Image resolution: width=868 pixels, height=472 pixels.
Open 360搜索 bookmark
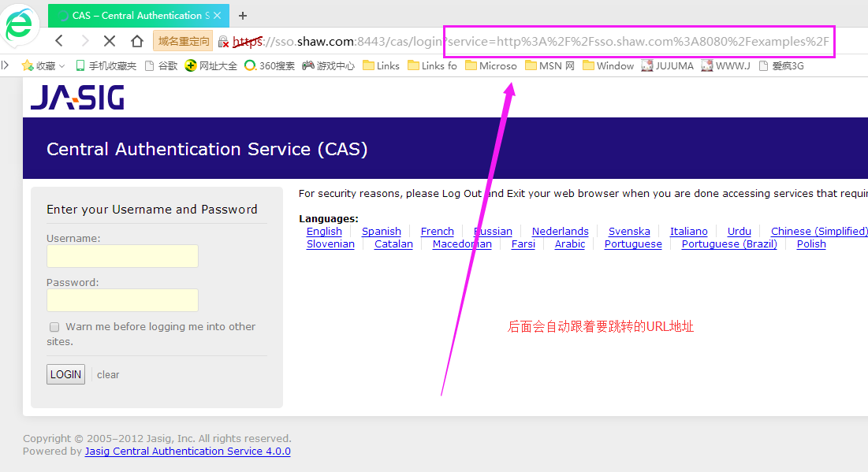270,66
